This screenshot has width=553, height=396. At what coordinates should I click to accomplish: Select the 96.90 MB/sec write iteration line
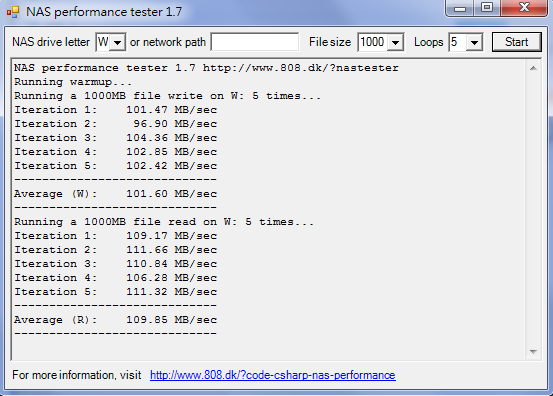115,124
